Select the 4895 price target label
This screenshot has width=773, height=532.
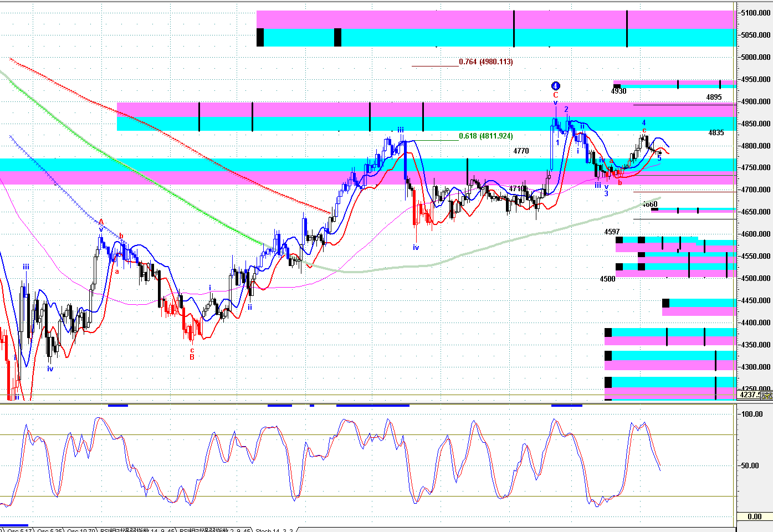tap(714, 97)
